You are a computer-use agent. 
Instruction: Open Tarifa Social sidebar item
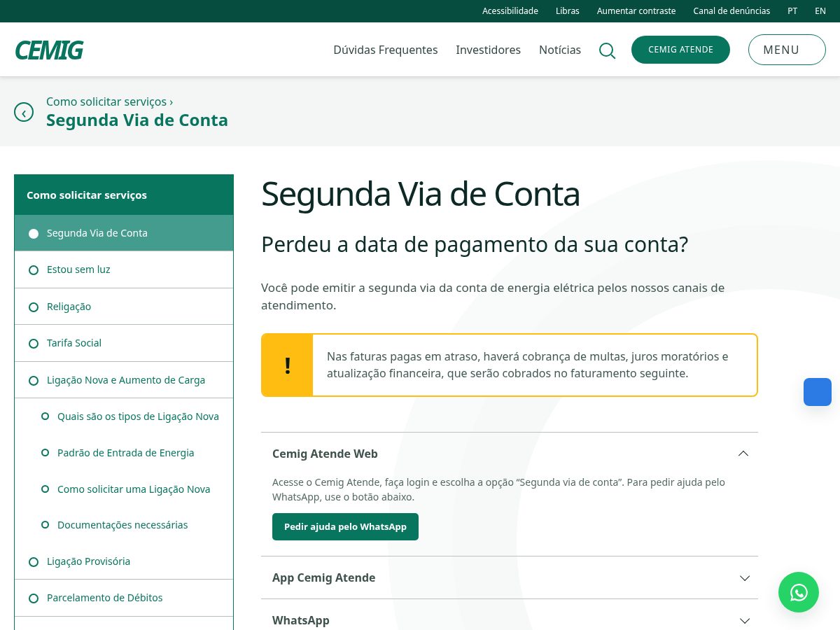(124, 343)
